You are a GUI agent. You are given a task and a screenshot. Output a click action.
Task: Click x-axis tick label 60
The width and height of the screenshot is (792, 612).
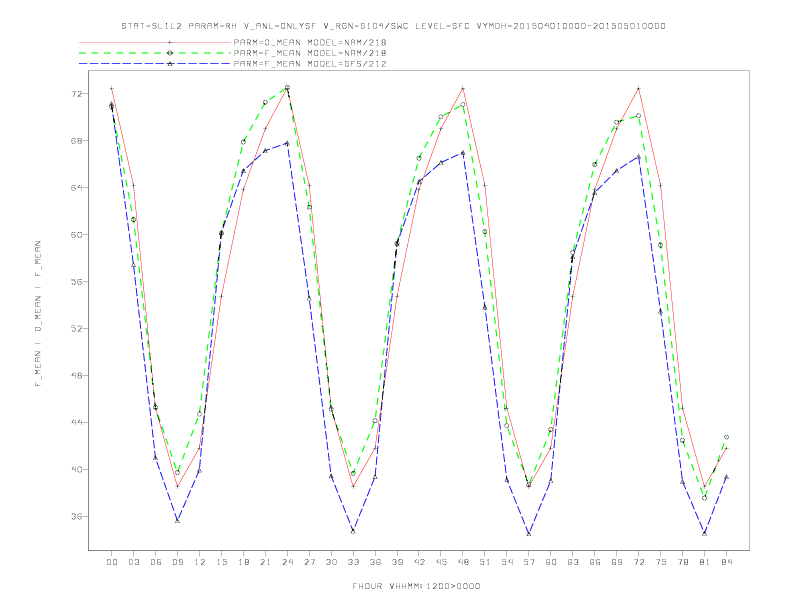point(551,562)
